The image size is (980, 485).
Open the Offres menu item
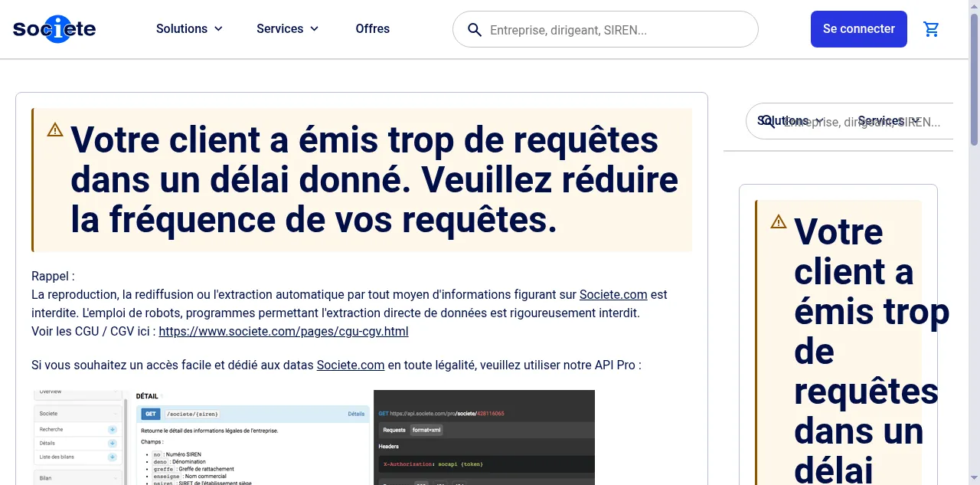[x=372, y=29]
